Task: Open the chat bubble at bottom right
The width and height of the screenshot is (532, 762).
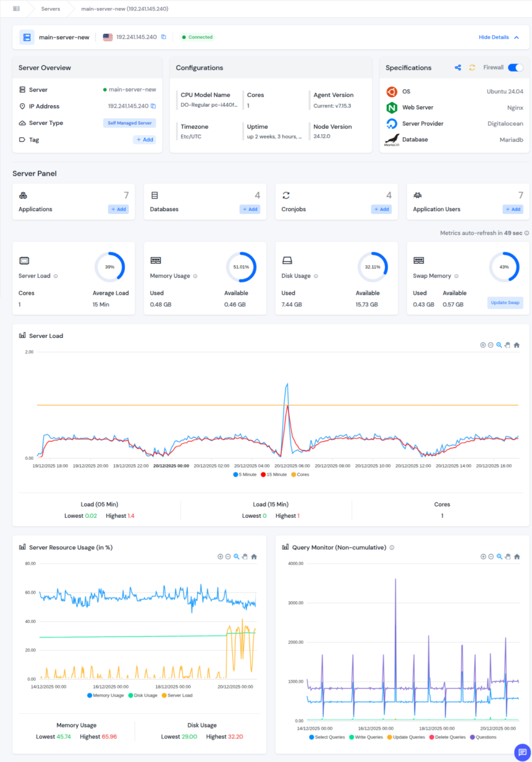Action: pos(522,752)
